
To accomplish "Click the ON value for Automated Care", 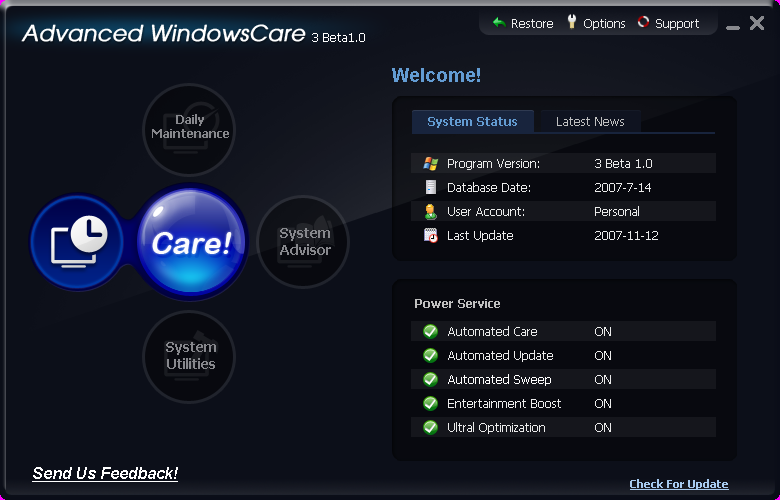I will (x=603, y=331).
